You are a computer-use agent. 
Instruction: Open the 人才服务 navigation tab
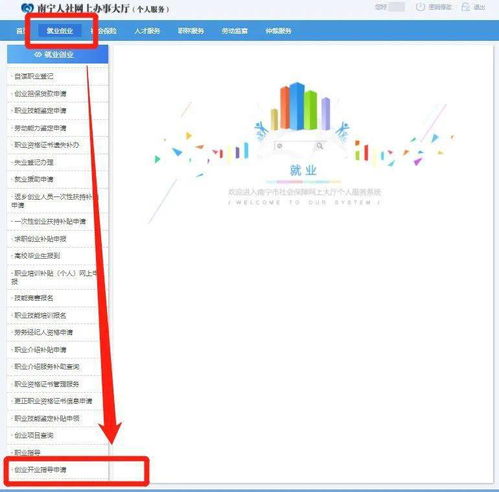(147, 31)
